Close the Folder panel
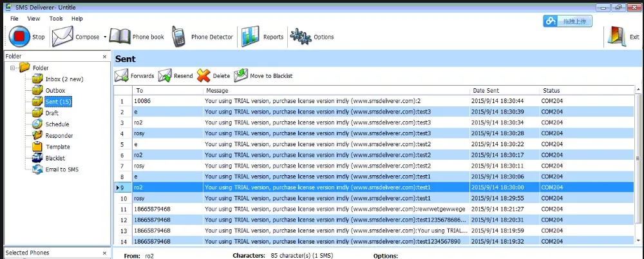 click(104, 57)
